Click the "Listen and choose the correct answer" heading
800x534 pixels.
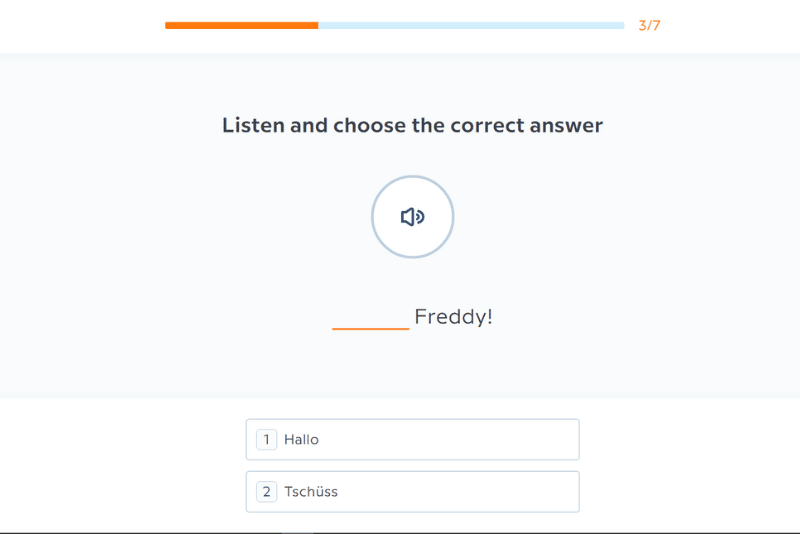point(412,125)
